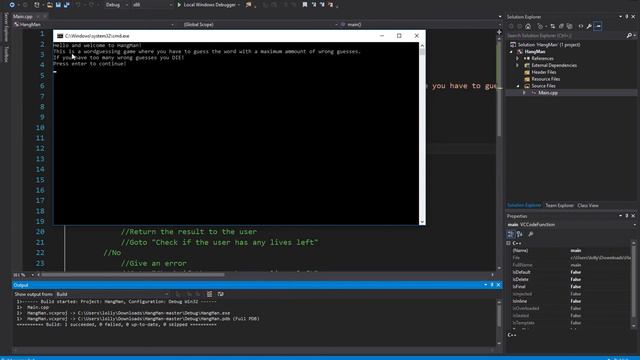The height and width of the screenshot is (360, 640).
Task: Toggle the Preview Selected Items icon
Action: 598,26
